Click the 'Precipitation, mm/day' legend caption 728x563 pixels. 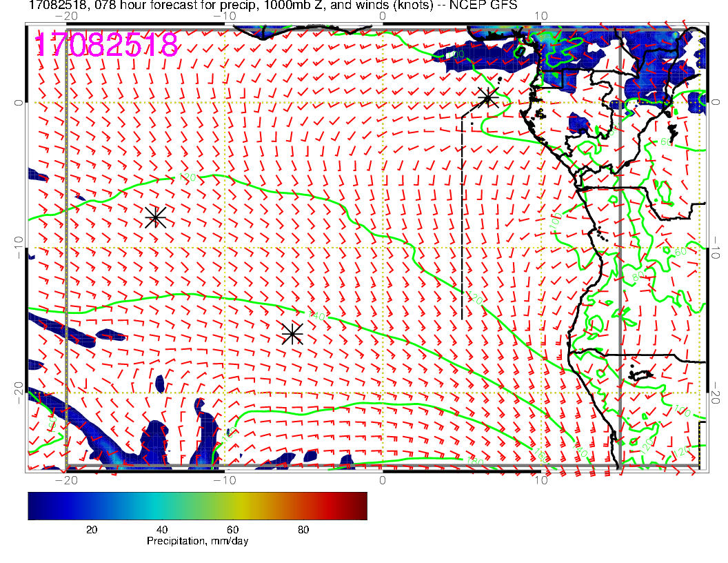pyautogui.click(x=197, y=541)
